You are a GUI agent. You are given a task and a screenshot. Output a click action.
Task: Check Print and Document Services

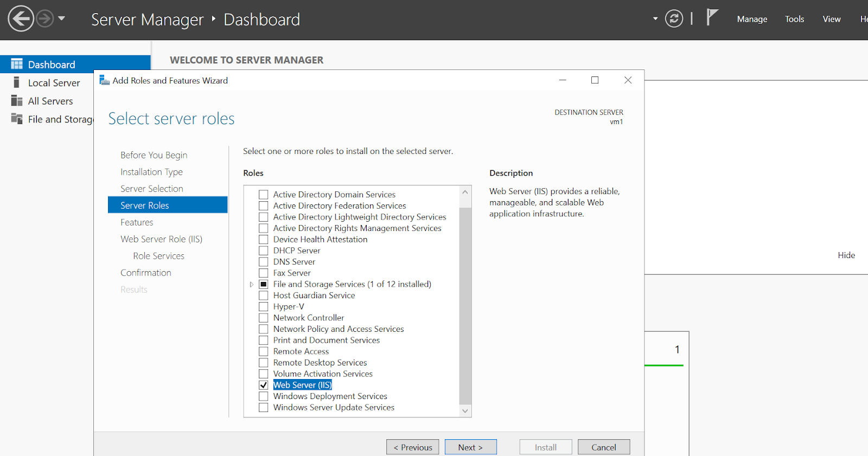[264, 341]
